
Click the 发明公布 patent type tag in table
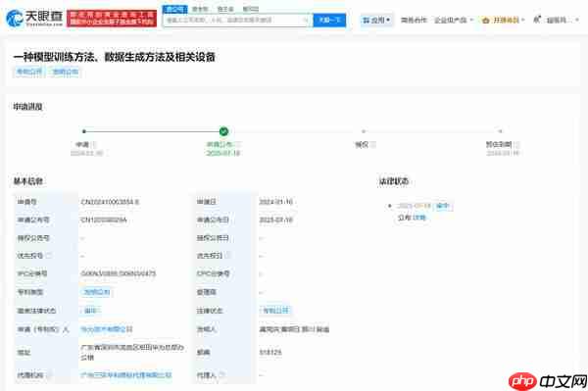coord(96,292)
